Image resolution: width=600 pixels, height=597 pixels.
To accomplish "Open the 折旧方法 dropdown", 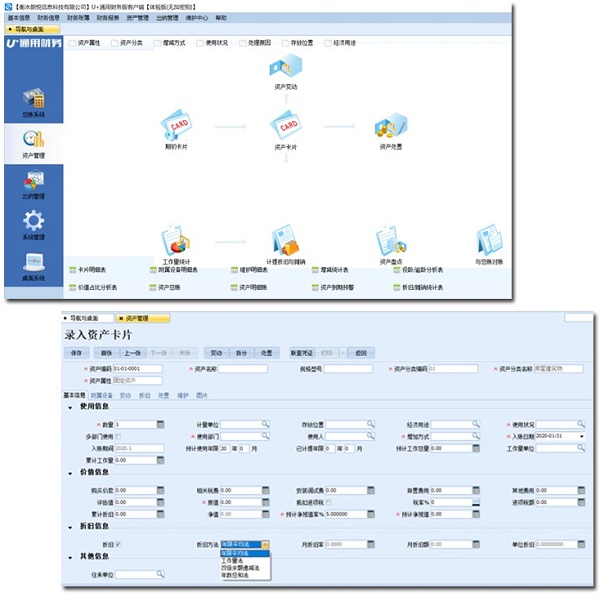I will (x=264, y=544).
